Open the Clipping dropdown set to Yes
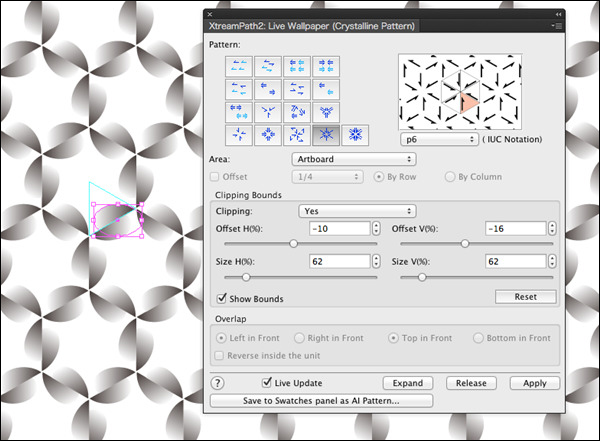This screenshot has width=600, height=441. (x=356, y=211)
